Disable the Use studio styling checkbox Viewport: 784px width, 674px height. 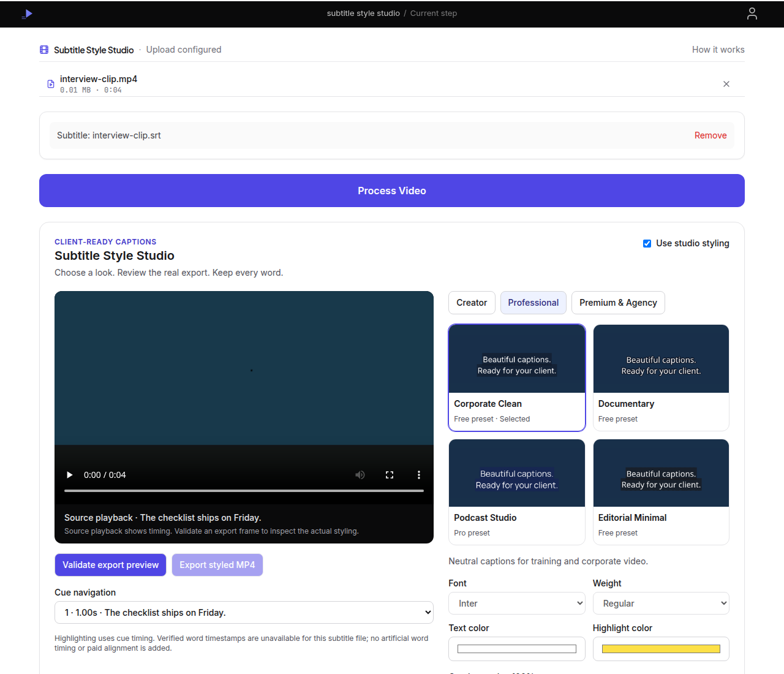pyautogui.click(x=647, y=243)
